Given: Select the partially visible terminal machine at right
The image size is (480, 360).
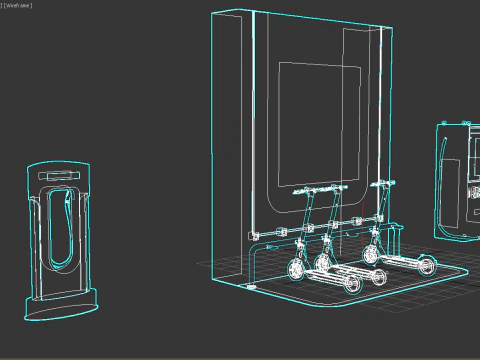Looking at the screenshot, I should (x=457, y=181).
